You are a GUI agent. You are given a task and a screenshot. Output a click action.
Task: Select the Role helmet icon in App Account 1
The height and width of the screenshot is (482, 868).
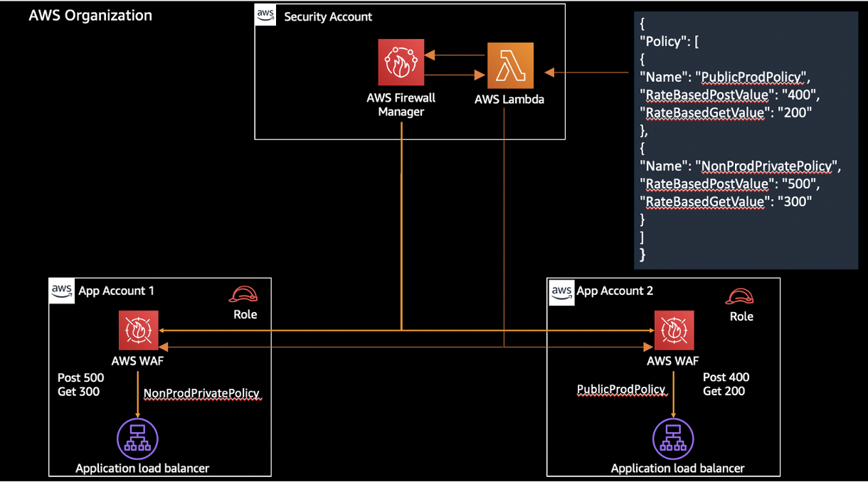tap(243, 294)
